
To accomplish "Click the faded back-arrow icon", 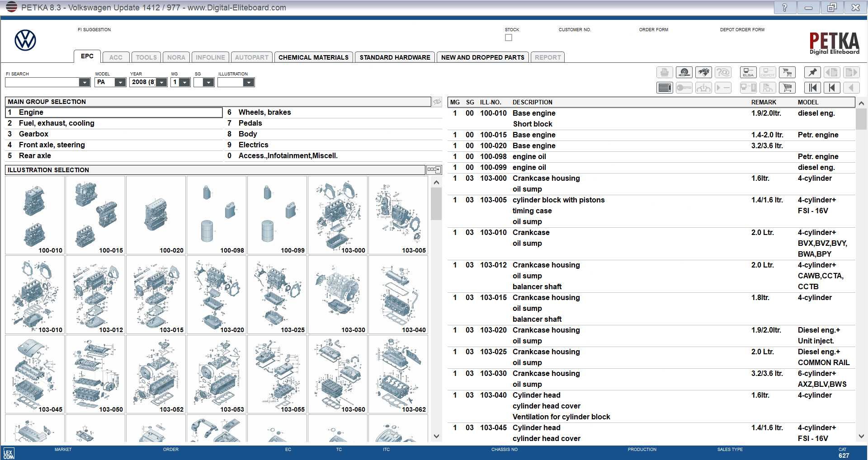I will 851,88.
